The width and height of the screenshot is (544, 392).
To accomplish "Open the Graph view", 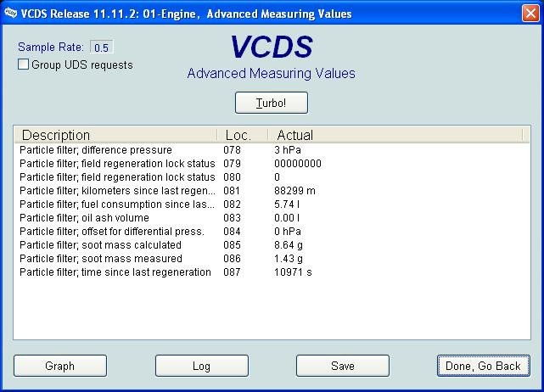I will (x=60, y=366).
